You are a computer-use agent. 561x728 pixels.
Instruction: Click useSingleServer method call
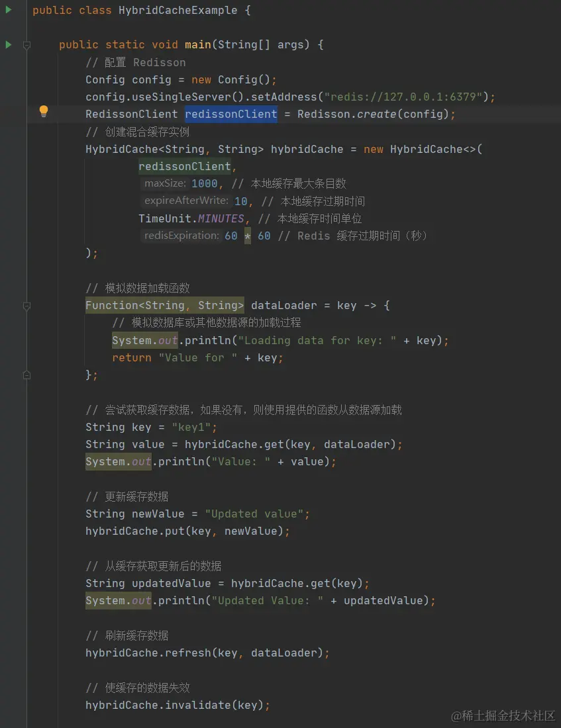click(x=188, y=97)
